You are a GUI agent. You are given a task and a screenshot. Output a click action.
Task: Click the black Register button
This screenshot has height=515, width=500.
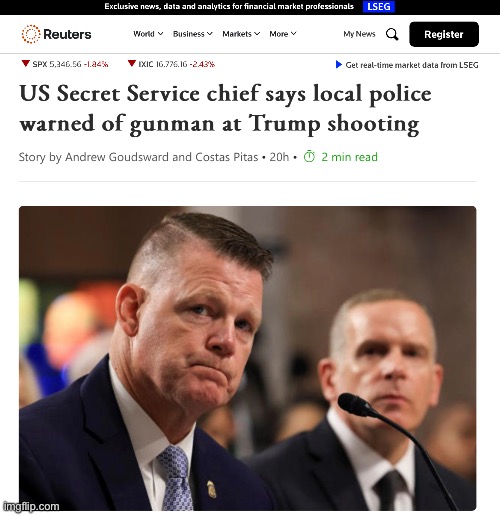[x=444, y=34]
